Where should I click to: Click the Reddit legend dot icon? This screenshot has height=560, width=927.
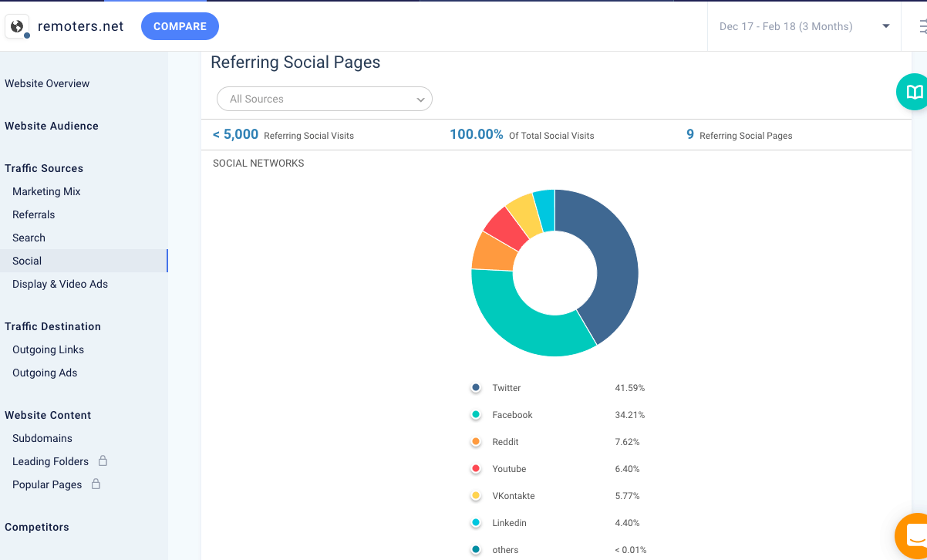pyautogui.click(x=476, y=442)
